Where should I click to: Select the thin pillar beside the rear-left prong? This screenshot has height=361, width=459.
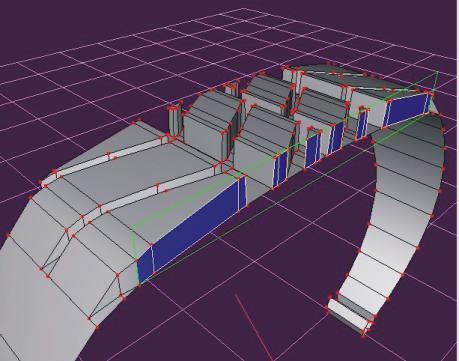[x=174, y=122]
